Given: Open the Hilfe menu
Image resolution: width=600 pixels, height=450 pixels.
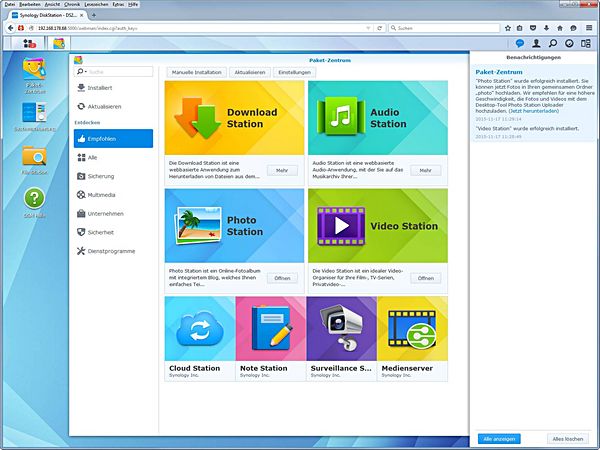Looking at the screenshot, I should (133, 4).
